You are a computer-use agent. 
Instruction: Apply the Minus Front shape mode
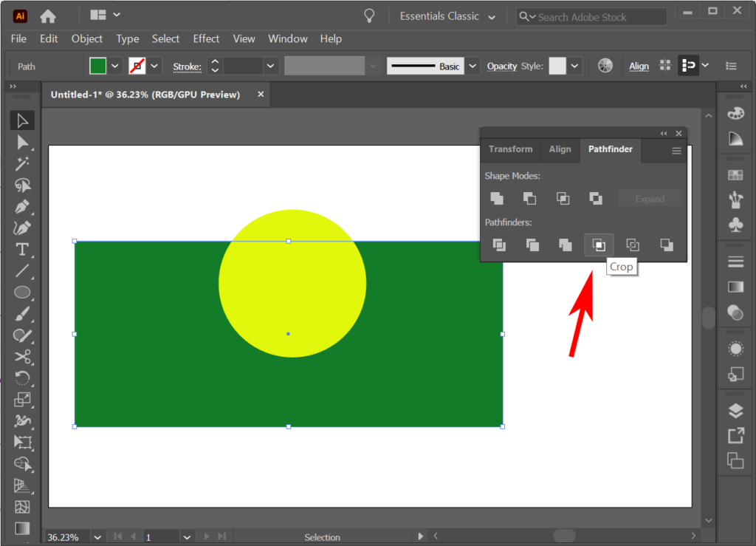click(529, 198)
